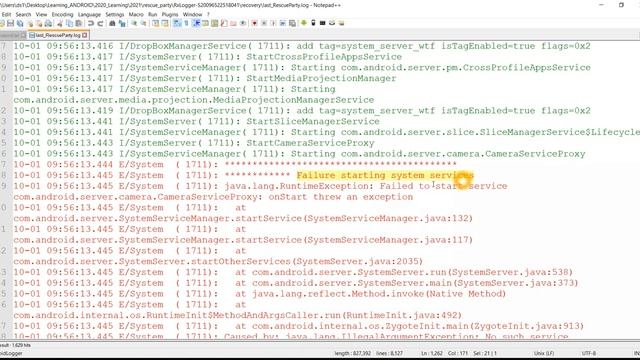Click 'java.lang.RuntimeException: Failed to start service'

click(366, 186)
